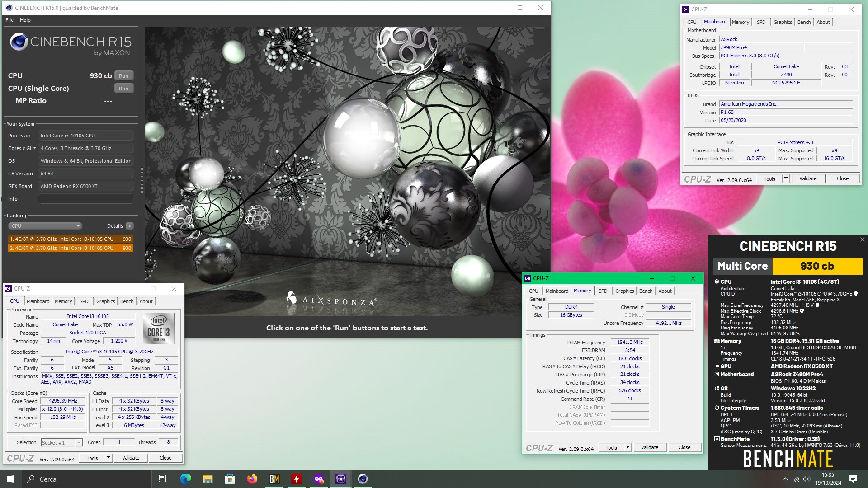Click Close in Mainboard CPU-Z window
Viewport: 868px width, 488px height.
(843, 178)
